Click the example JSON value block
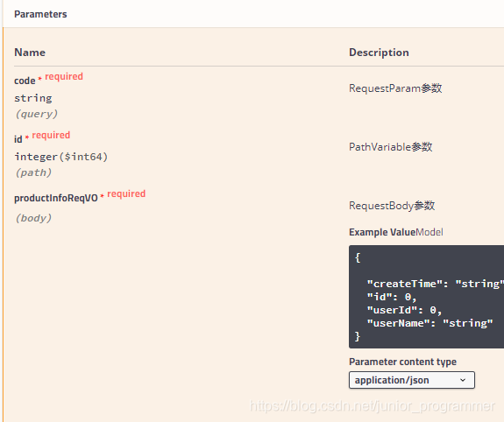Screen dimensions: 504x422 tap(426, 297)
